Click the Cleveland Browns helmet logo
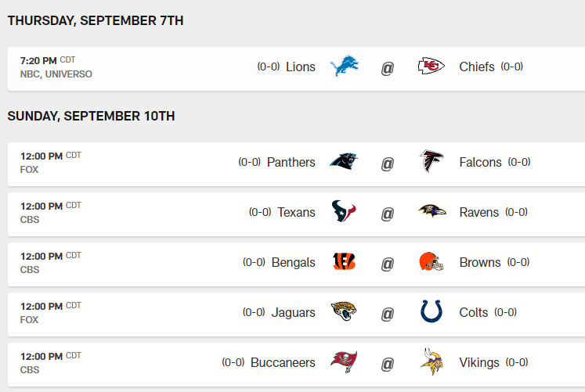585x392 pixels. (431, 262)
